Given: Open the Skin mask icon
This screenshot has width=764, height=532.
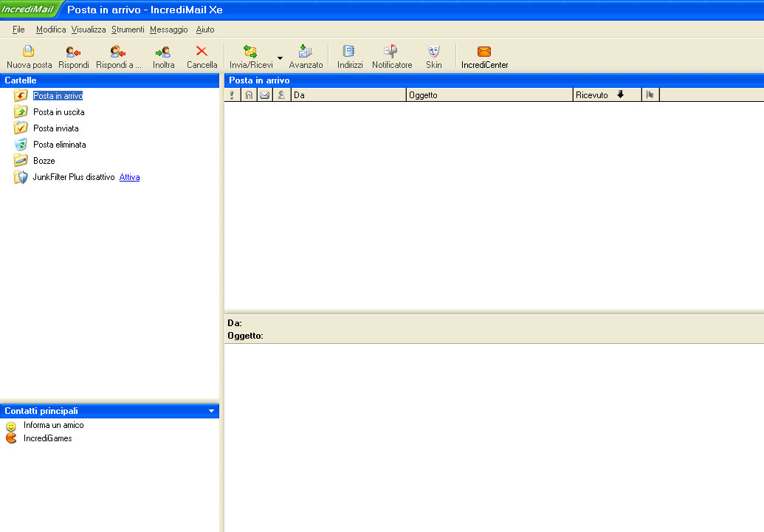Looking at the screenshot, I should coord(433,51).
